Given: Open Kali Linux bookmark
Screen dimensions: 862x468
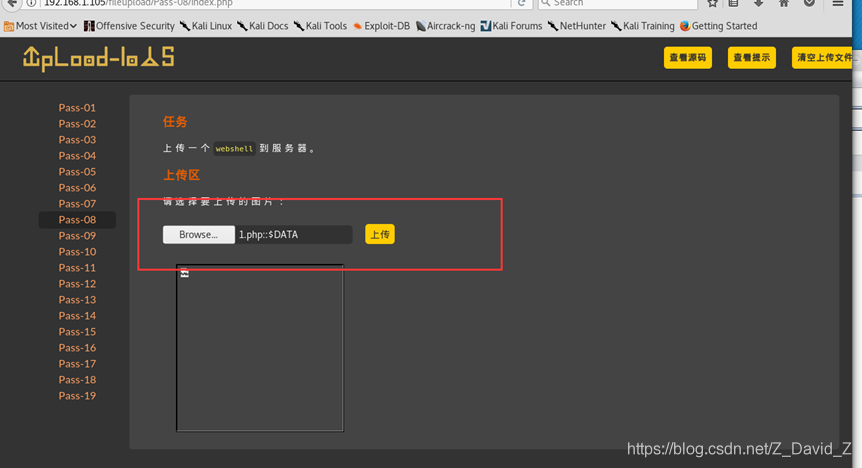Looking at the screenshot, I should (x=206, y=26).
